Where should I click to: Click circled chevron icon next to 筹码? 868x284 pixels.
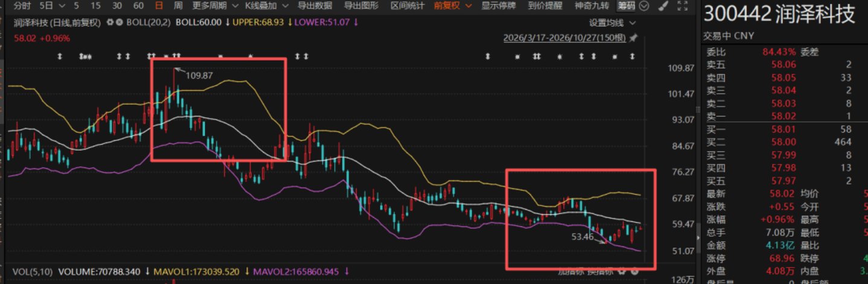[x=643, y=7]
